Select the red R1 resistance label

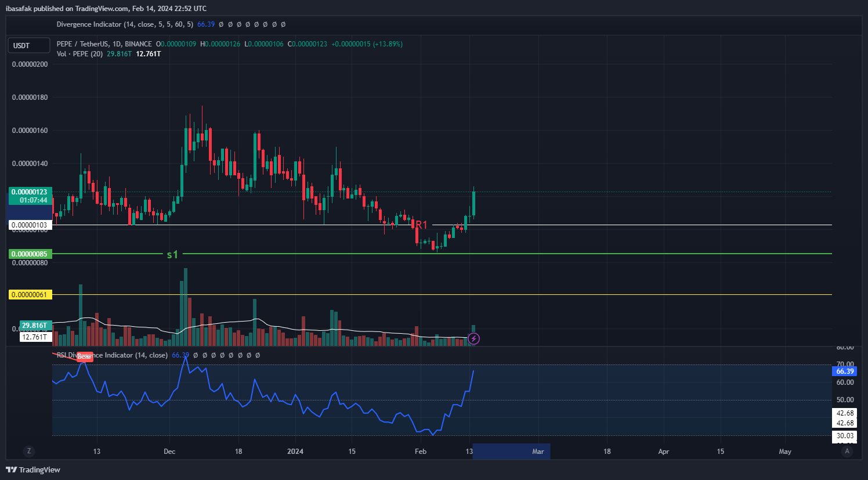pos(421,225)
